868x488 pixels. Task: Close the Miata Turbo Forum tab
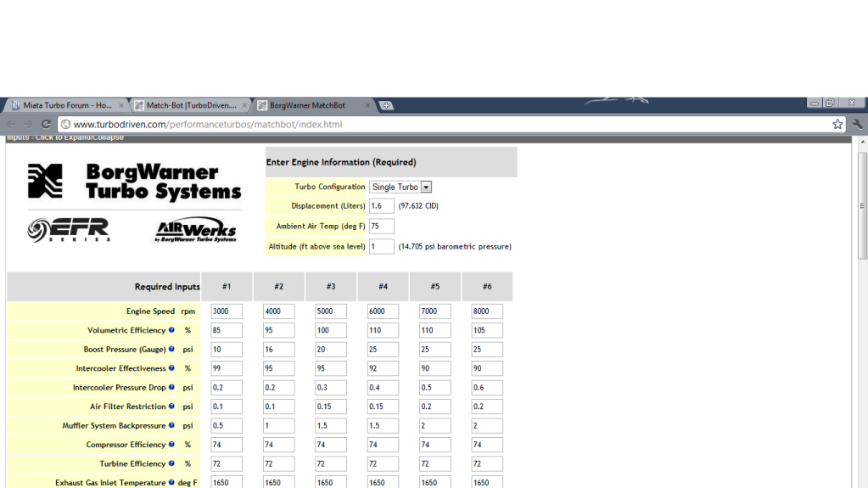coord(121,105)
